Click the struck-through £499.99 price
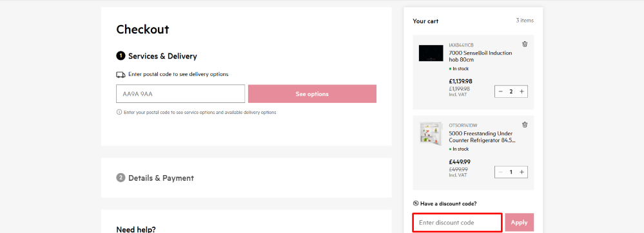This screenshot has height=233, width=644. pyautogui.click(x=458, y=169)
